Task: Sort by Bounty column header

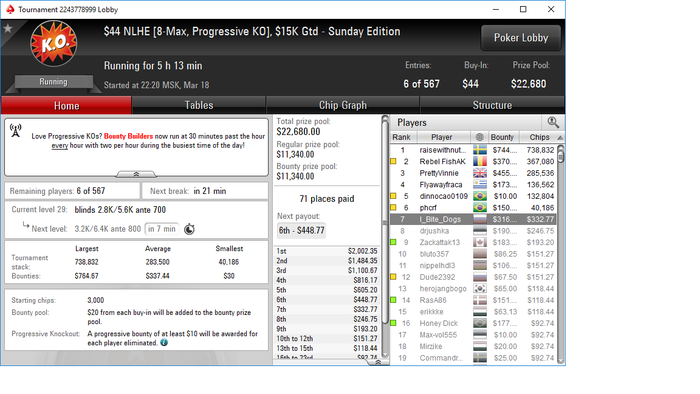Action: click(502, 137)
